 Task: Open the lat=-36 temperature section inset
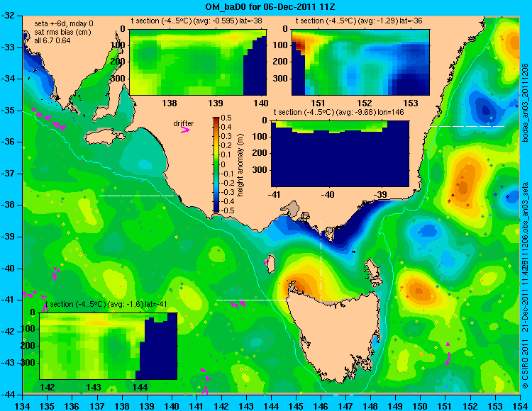coord(360,62)
